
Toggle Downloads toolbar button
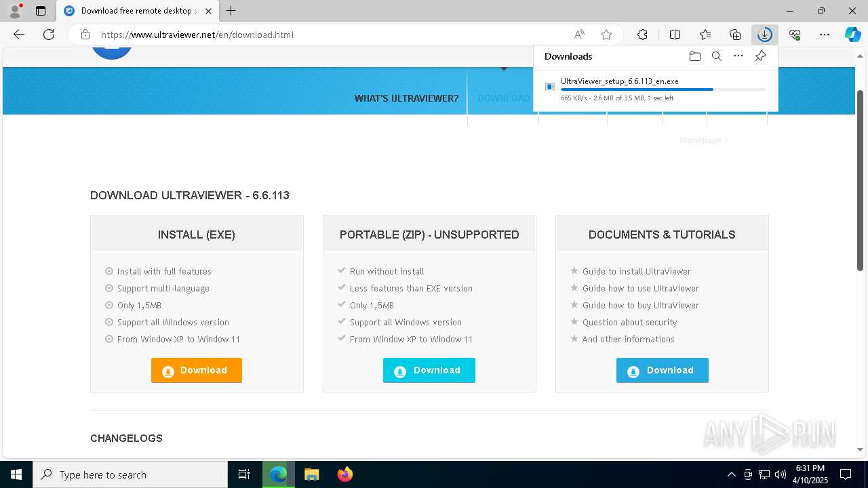click(765, 35)
